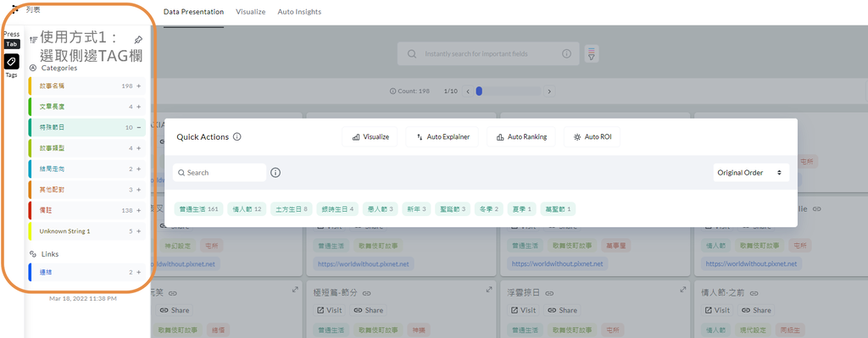Click Share on the 浮雲掠日 card
The image size is (868, 338).
(563, 310)
